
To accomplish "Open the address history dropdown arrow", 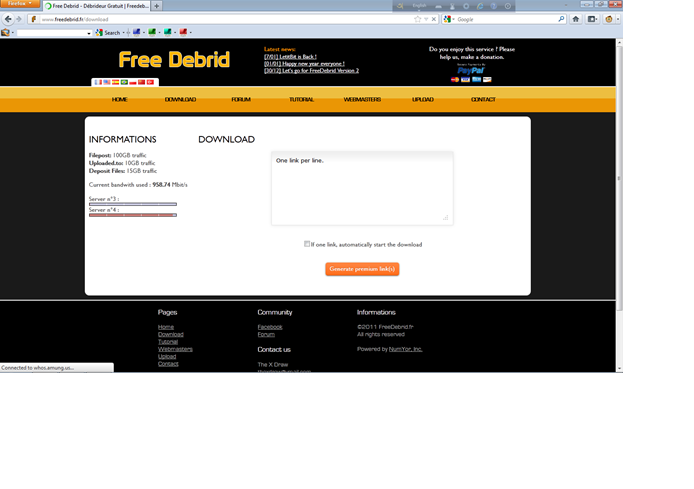I will (426, 19).
